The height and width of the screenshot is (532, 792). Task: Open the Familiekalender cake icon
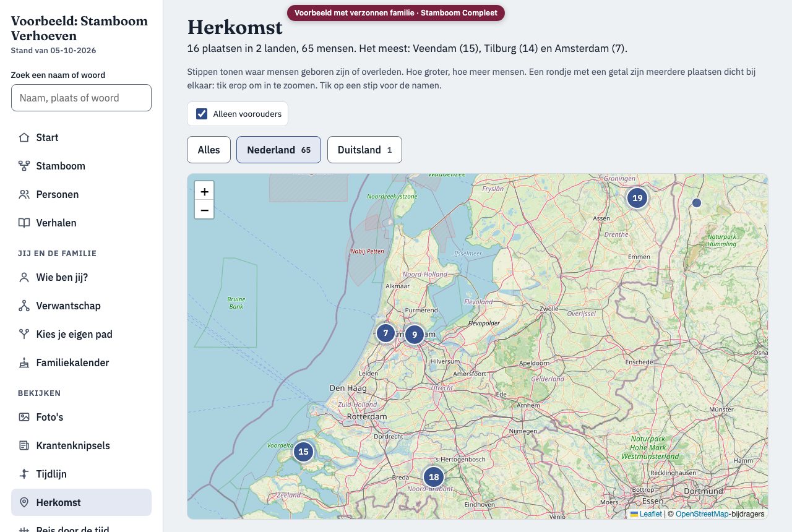tap(24, 363)
